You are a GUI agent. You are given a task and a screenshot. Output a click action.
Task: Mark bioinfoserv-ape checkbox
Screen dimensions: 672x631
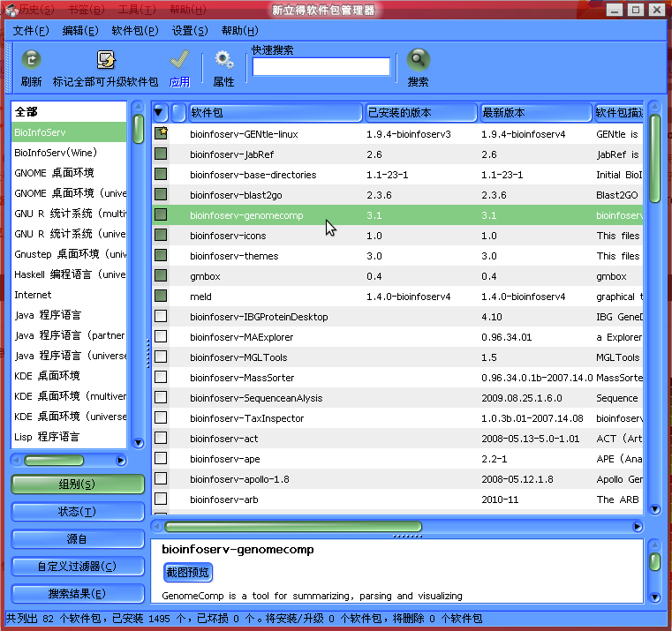click(161, 458)
